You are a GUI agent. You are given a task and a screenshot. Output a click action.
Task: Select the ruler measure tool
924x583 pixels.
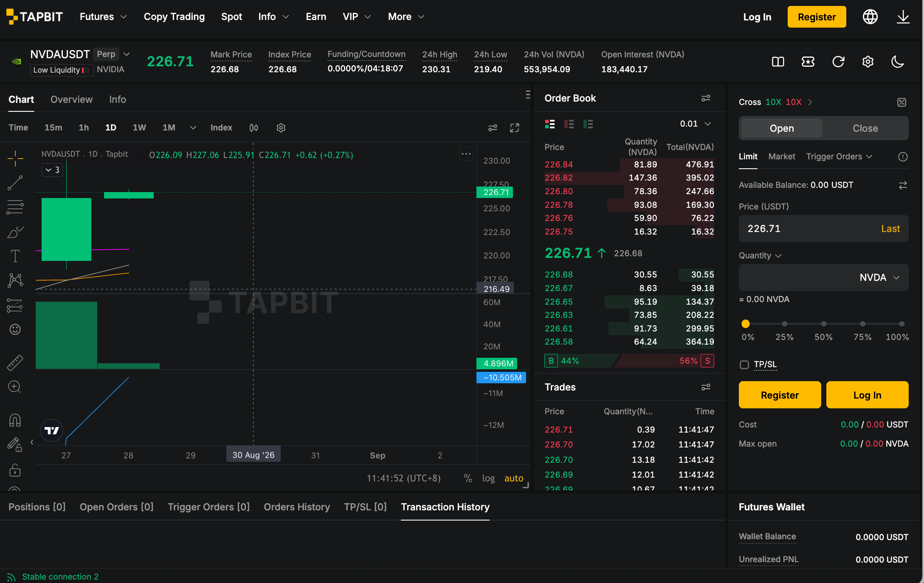pos(15,362)
